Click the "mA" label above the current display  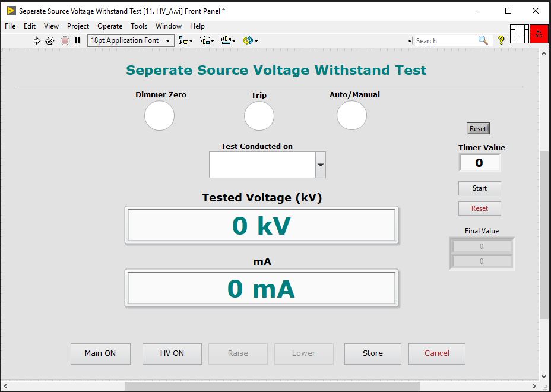click(262, 261)
